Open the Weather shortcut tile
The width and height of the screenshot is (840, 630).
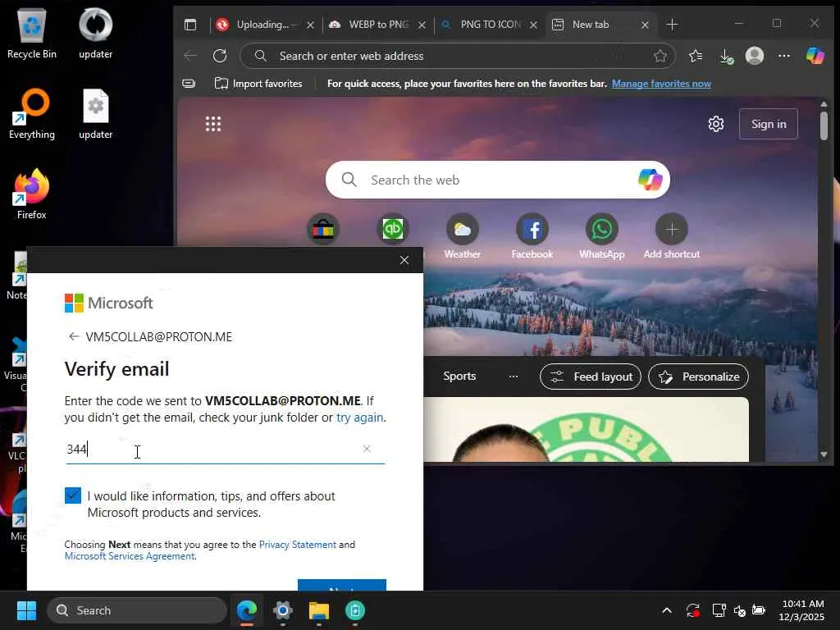click(x=463, y=236)
